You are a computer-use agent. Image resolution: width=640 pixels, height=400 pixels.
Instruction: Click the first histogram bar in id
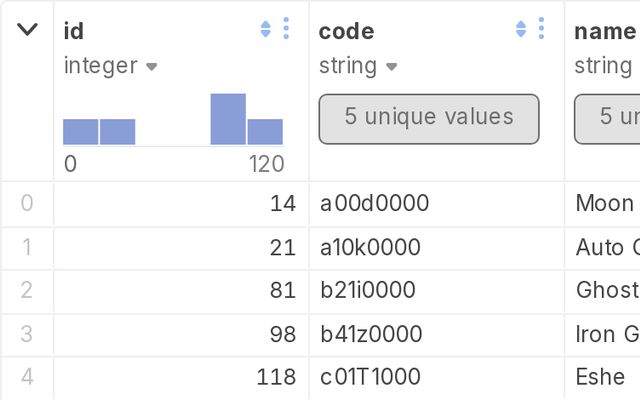point(81,132)
